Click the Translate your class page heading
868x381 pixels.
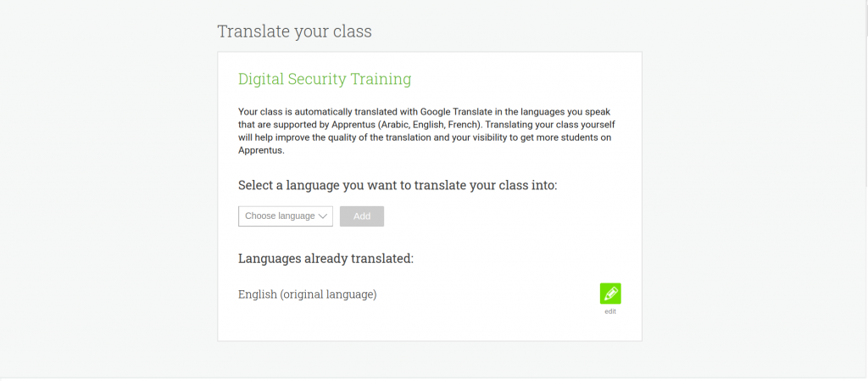tap(294, 32)
